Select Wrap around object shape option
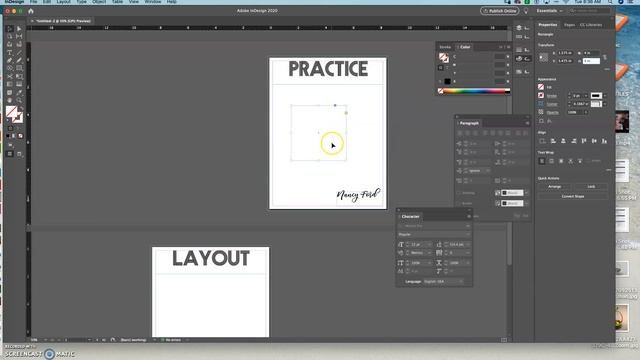This screenshot has height=360, width=640. tap(561, 161)
